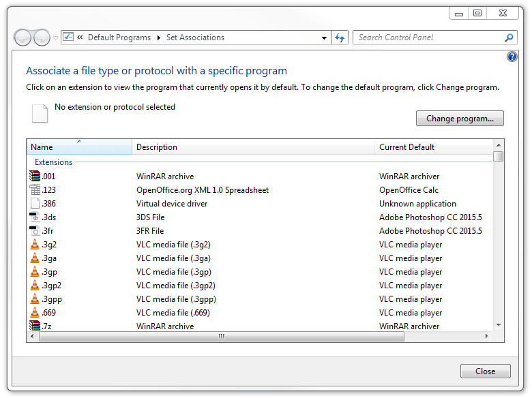Select the .669 extension name

tap(49, 312)
